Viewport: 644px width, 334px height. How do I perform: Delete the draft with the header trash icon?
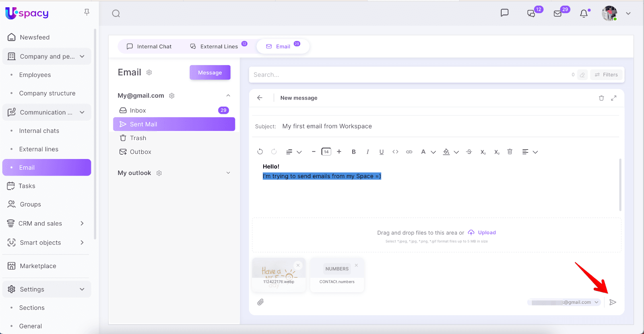click(601, 98)
